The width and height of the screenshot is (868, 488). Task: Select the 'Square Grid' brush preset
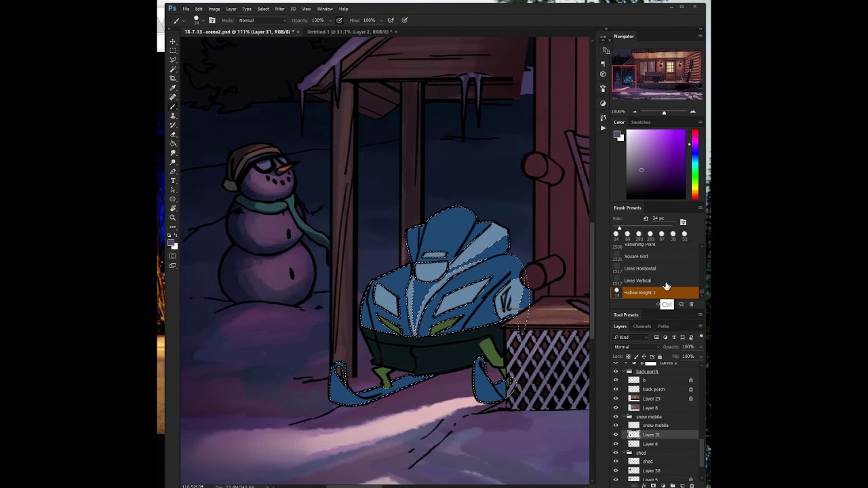click(x=636, y=256)
